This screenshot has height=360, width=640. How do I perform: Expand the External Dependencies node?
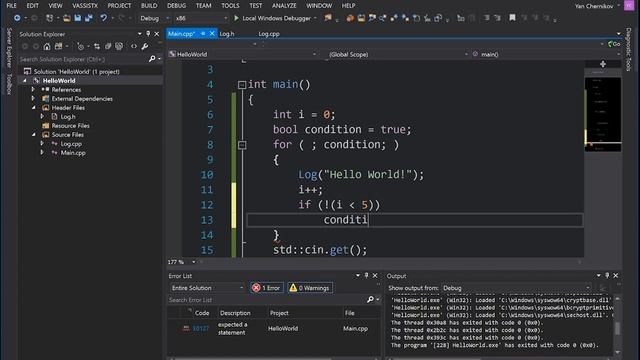click(33, 98)
